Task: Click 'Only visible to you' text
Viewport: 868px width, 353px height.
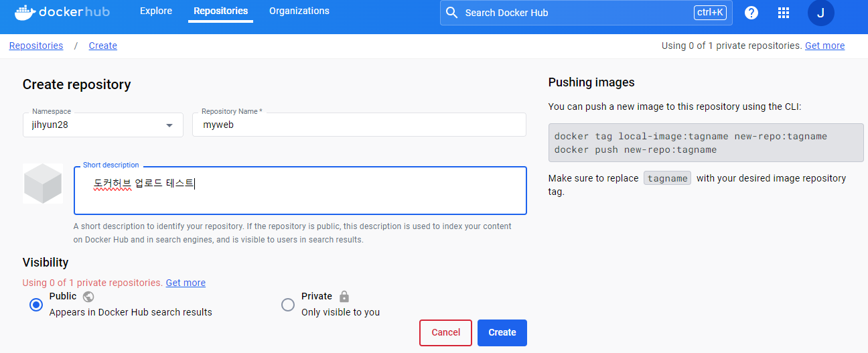Action: coord(340,312)
